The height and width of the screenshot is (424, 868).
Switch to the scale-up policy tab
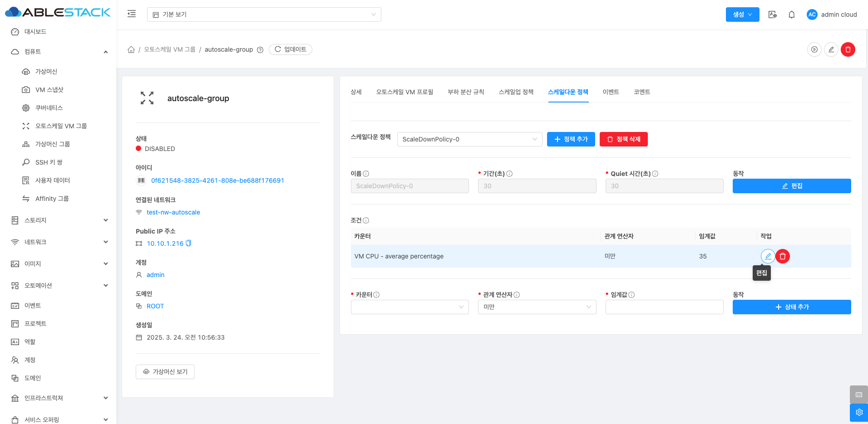click(516, 92)
